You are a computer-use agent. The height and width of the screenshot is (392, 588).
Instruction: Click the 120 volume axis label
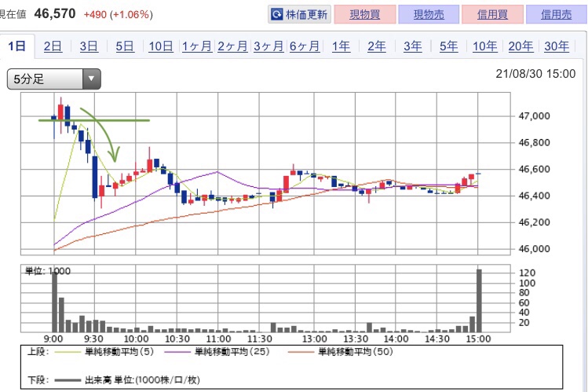point(527,273)
